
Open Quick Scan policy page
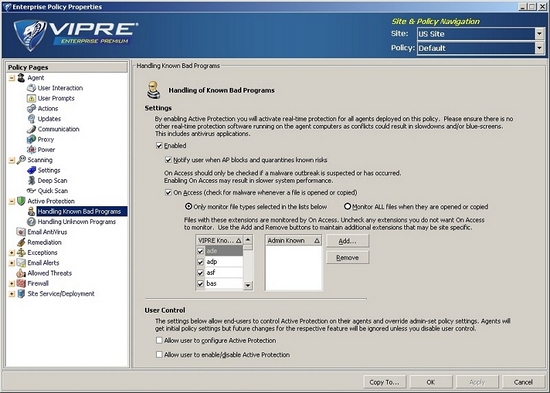coord(53,191)
